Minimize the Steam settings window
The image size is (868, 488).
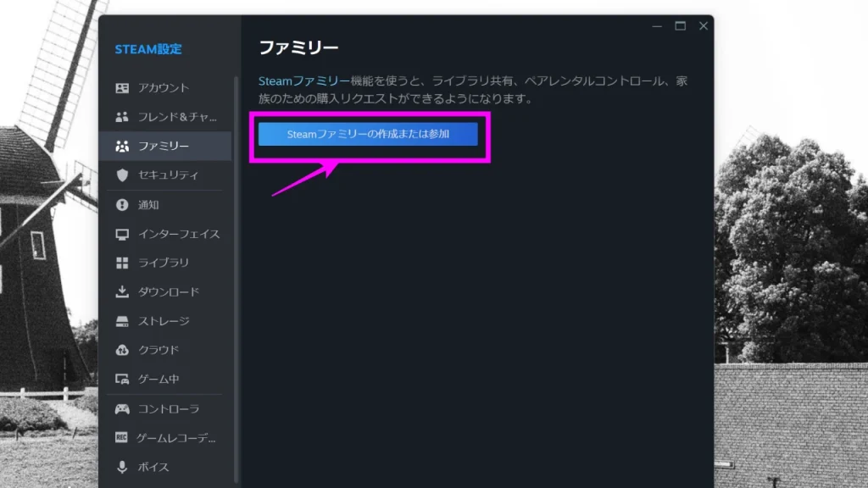coord(657,26)
